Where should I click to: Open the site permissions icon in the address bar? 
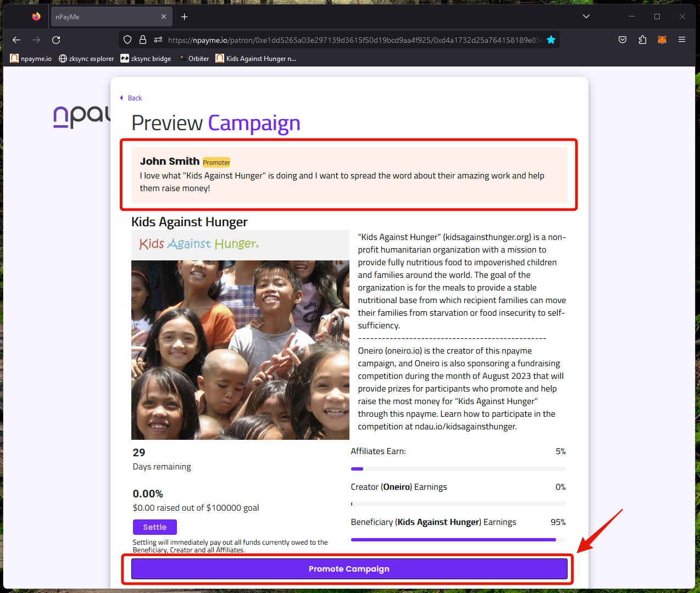tap(158, 40)
